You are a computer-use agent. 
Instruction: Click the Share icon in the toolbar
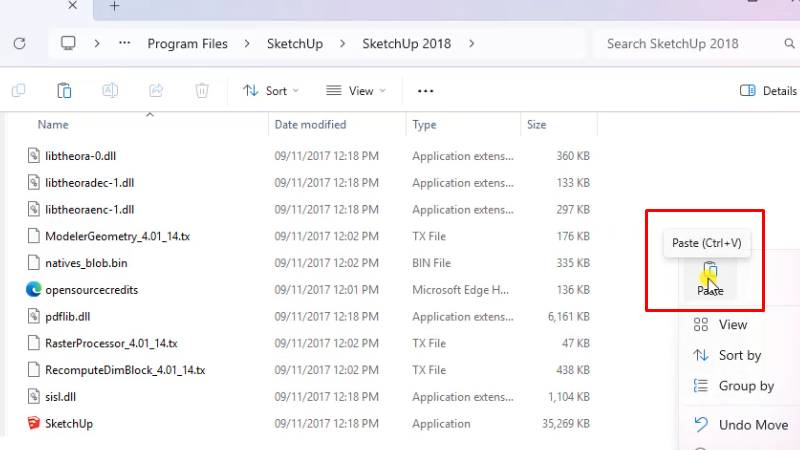coord(156,91)
